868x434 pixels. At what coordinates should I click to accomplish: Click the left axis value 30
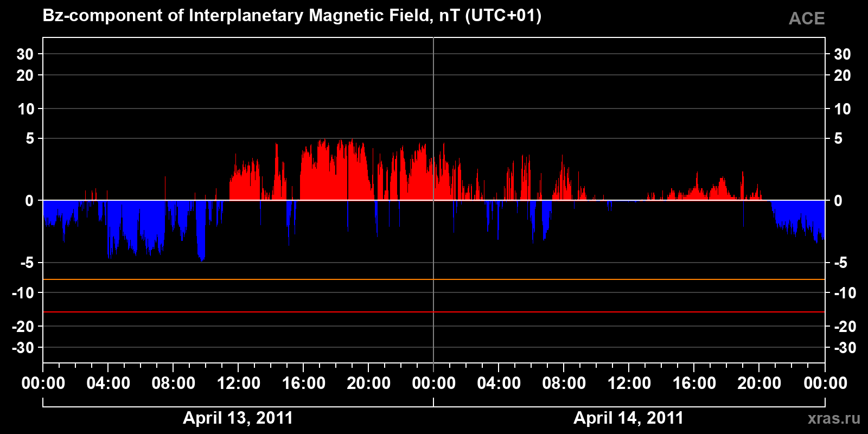point(25,54)
